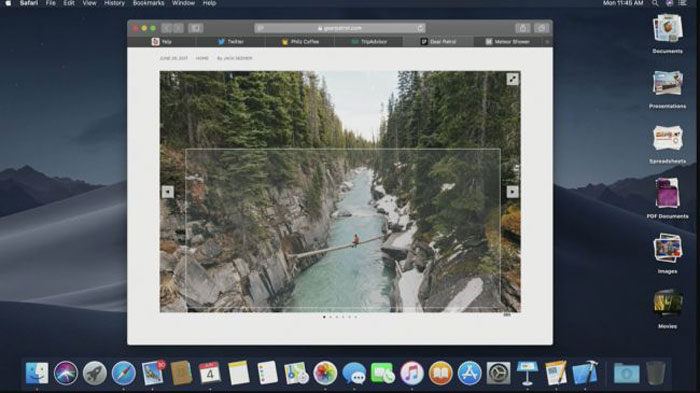Image resolution: width=700 pixels, height=393 pixels.
Task: Open the History menu
Action: [114, 3]
